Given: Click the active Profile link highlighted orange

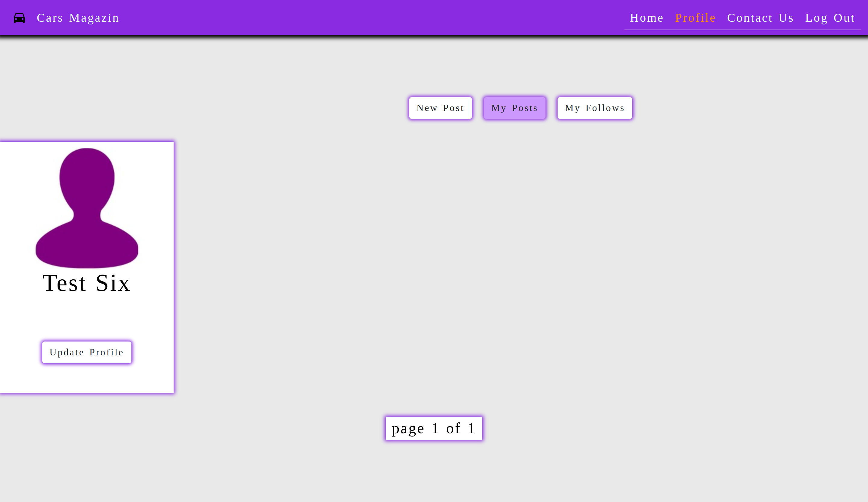Looking at the screenshot, I should (x=695, y=17).
